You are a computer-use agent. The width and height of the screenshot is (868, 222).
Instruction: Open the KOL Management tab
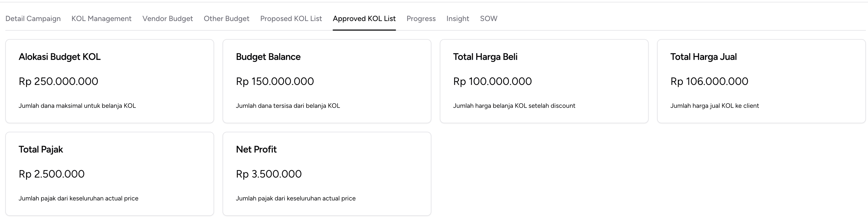pos(101,19)
